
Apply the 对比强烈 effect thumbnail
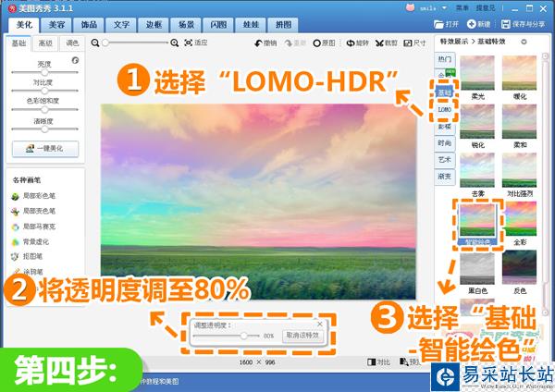coord(519,170)
